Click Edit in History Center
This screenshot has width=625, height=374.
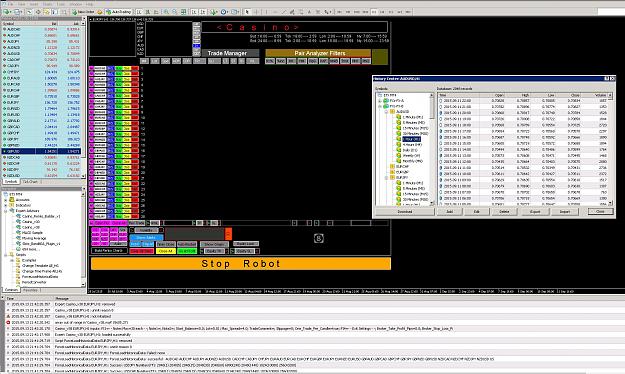[476, 212]
